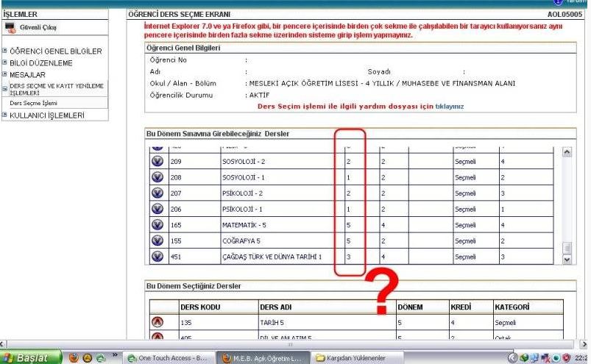Add Psikoloji - 2 with its arrow icon

tap(158, 193)
